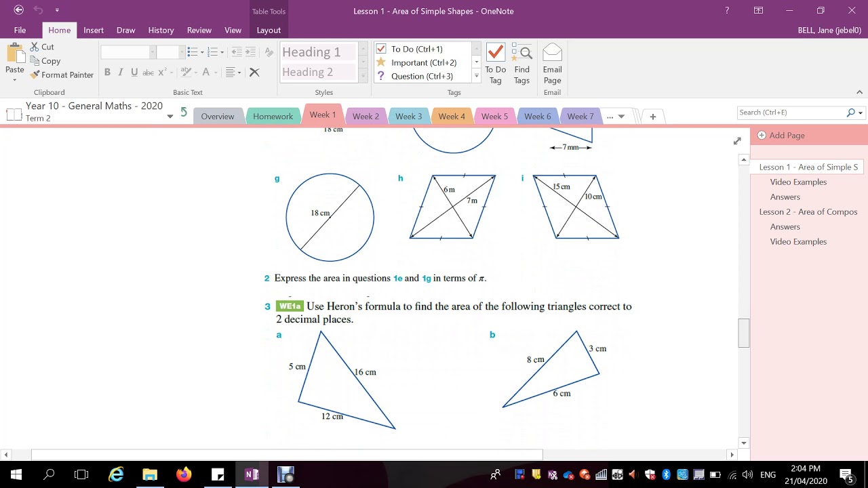Create a new section with plus tab
The width and height of the screenshot is (868, 488).
click(652, 117)
